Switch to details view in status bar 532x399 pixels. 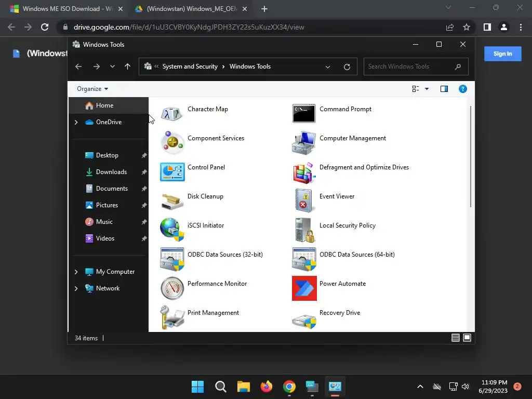tap(455, 338)
